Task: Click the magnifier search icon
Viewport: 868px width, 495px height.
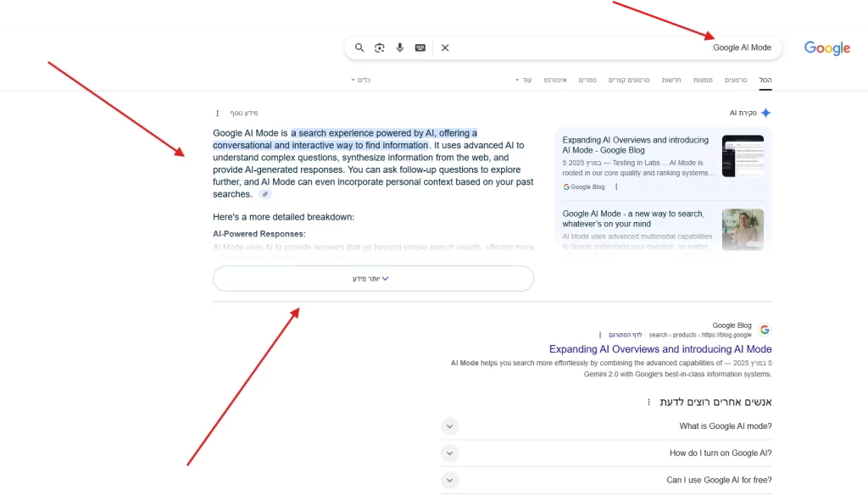Action: [359, 47]
